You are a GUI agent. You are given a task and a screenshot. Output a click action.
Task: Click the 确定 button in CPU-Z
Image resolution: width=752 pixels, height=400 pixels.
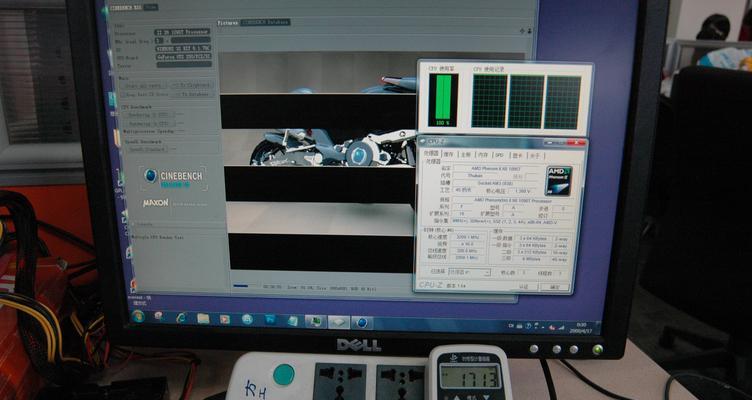tap(555, 287)
